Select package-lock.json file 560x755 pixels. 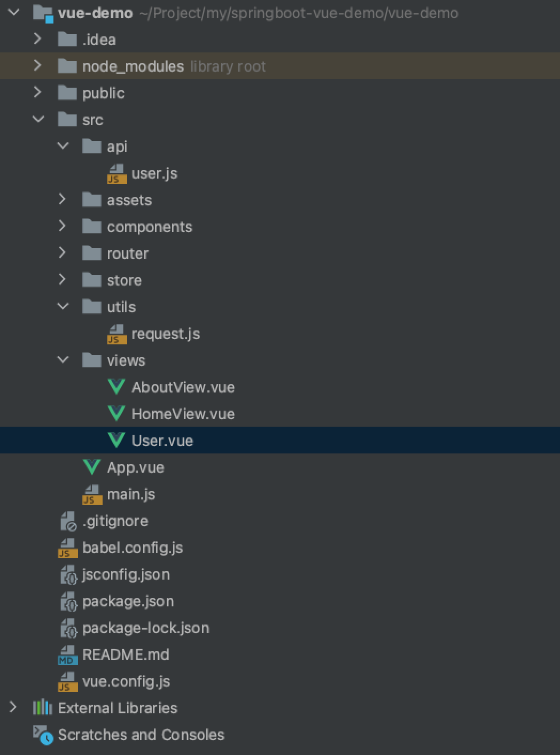point(145,628)
